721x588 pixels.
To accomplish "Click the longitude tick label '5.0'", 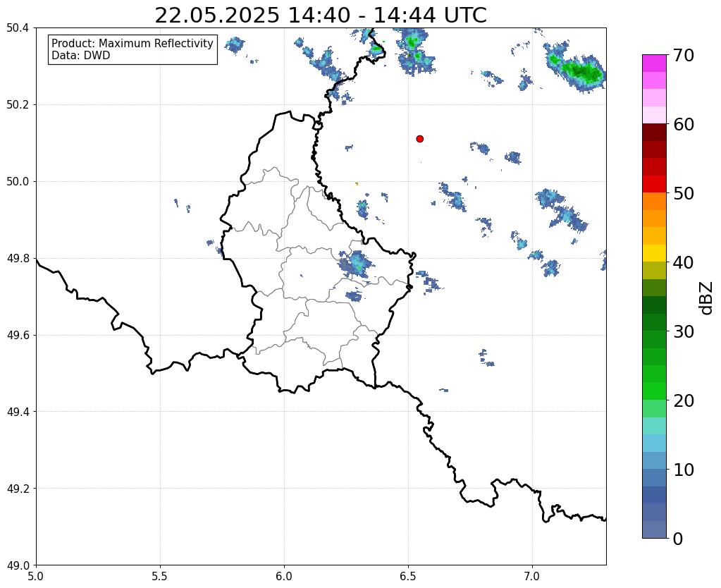I will click(x=36, y=577).
